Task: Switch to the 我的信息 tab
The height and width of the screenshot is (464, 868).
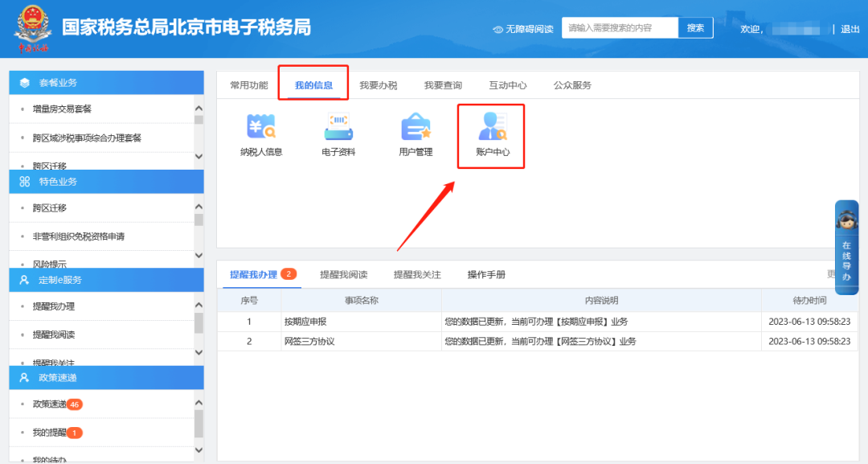Action: coord(313,85)
